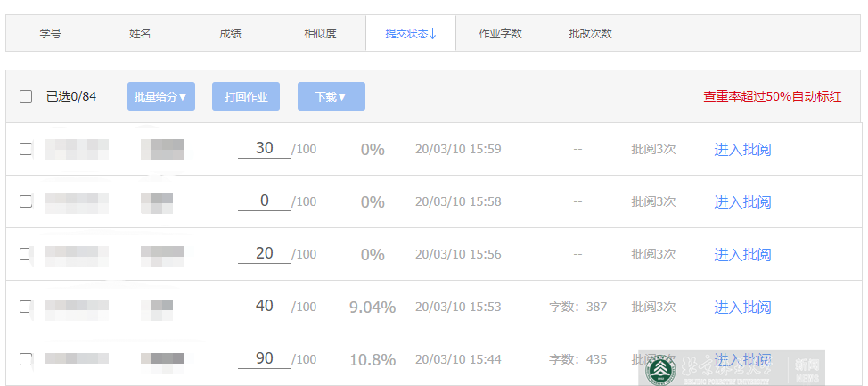Check the box for the row scored 30
Image resolution: width=868 pixels, height=386 pixels.
tap(26, 149)
